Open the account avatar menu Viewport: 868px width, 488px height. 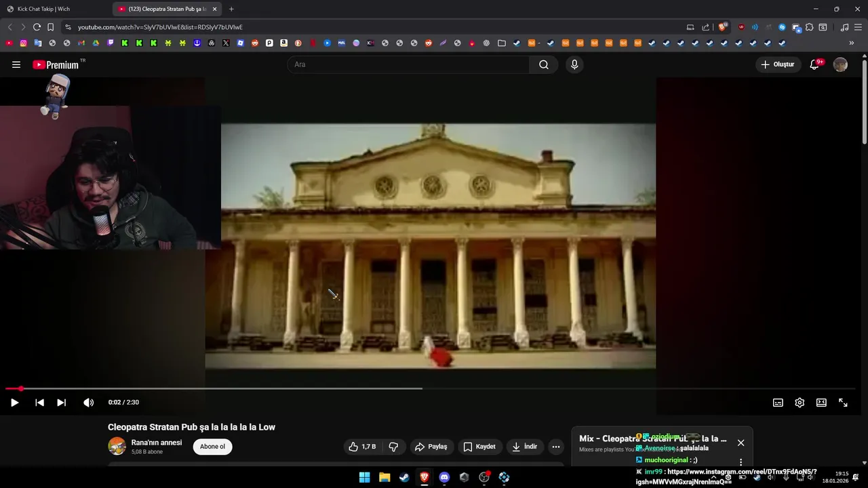click(x=840, y=64)
